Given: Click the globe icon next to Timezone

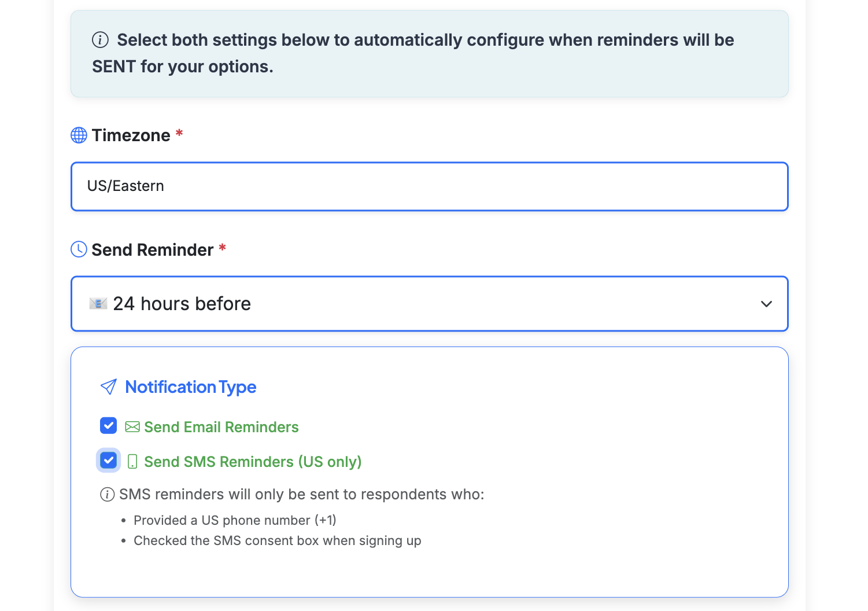Looking at the screenshot, I should [79, 135].
